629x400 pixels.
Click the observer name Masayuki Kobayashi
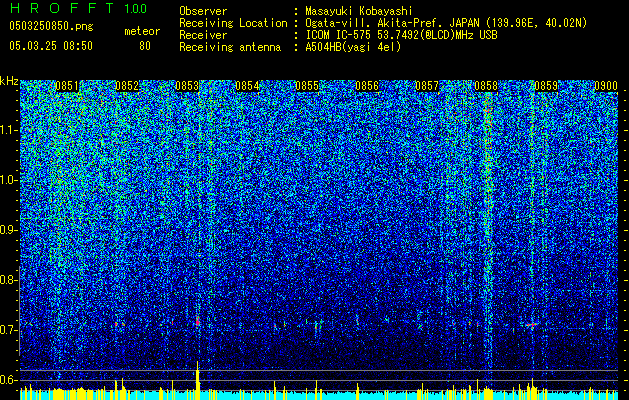[359, 11]
